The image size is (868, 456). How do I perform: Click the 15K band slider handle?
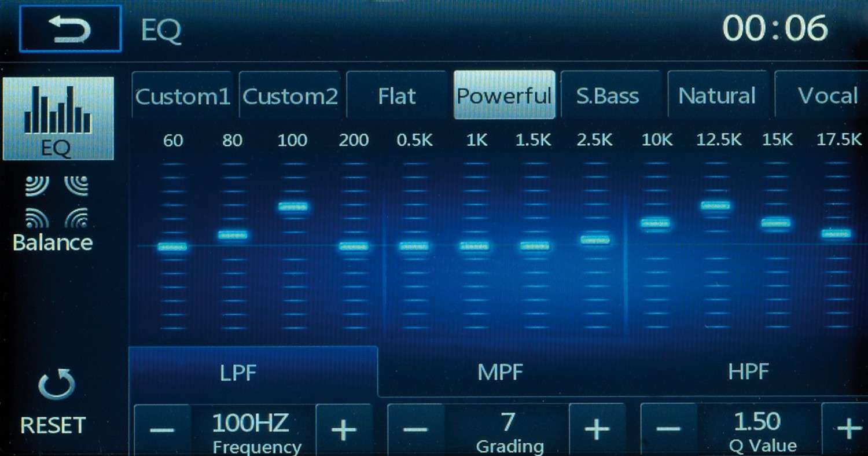pyautogui.click(x=776, y=223)
